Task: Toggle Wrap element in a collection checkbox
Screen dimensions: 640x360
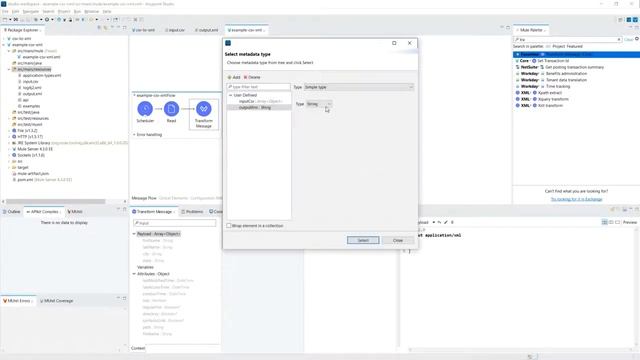Action: point(229,225)
